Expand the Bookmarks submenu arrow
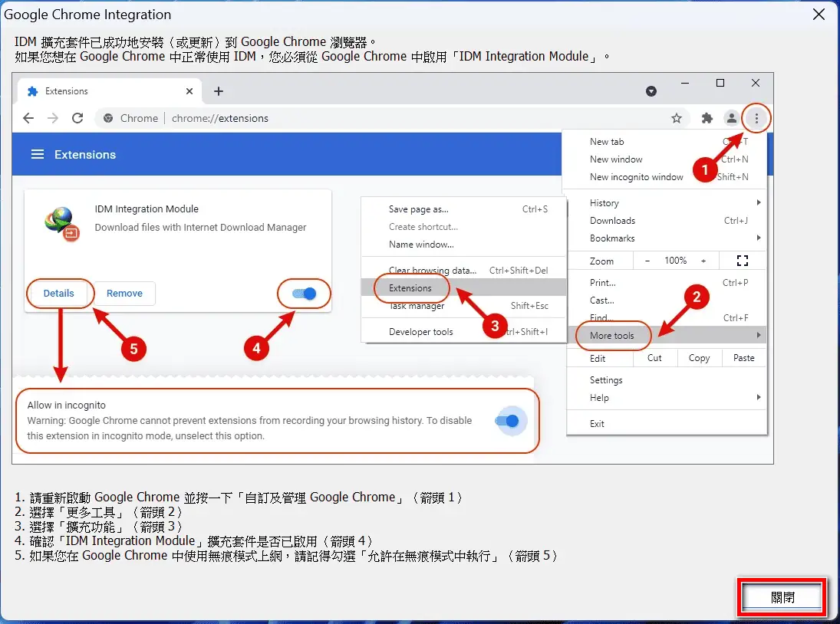 point(759,238)
